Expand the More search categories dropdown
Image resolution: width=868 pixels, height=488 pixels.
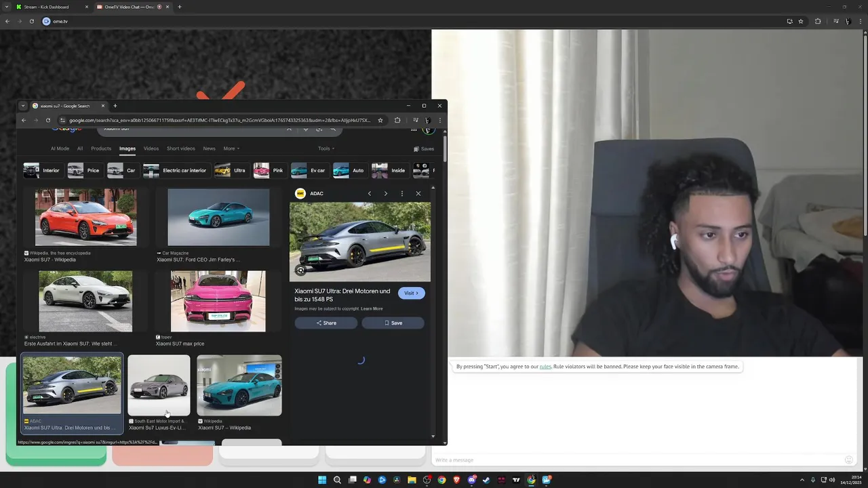coord(231,148)
